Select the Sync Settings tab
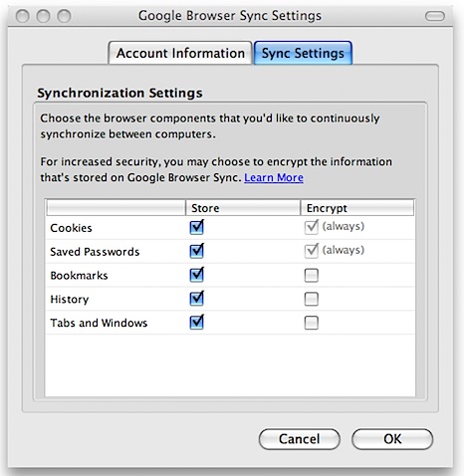 [x=303, y=53]
